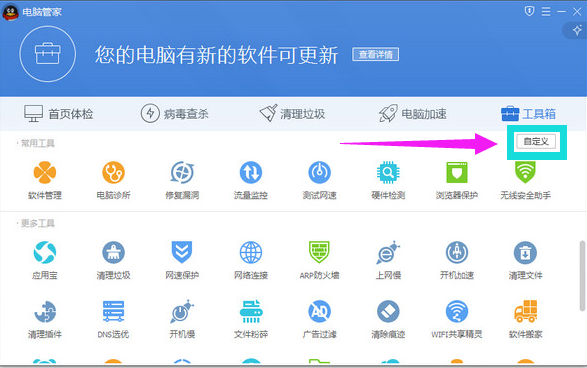This screenshot has width=587, height=368.
Task: Launch the 电脑诊所 tool
Action: [113, 180]
